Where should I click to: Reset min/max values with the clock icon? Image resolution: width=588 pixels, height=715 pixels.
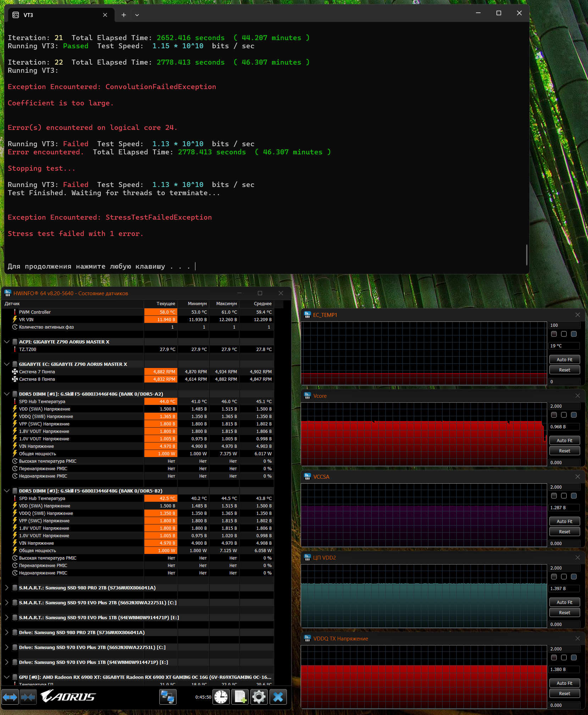coord(221,697)
